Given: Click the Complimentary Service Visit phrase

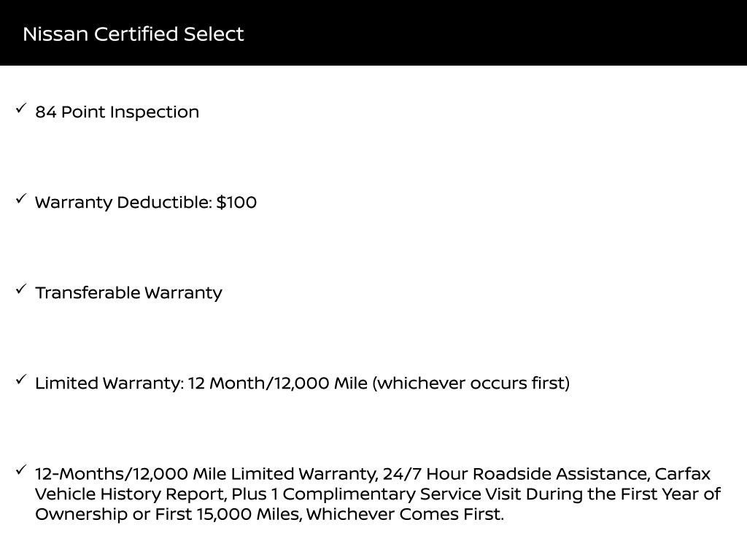Looking at the screenshot, I should point(401,494).
